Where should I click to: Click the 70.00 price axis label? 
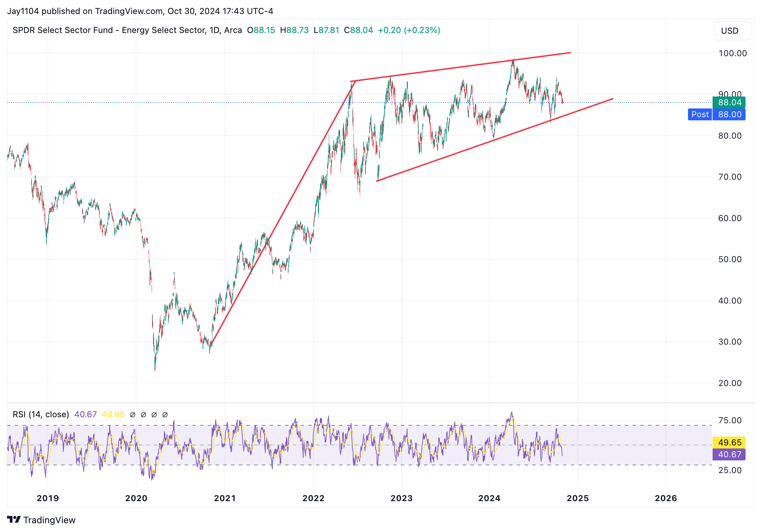pyautogui.click(x=730, y=177)
